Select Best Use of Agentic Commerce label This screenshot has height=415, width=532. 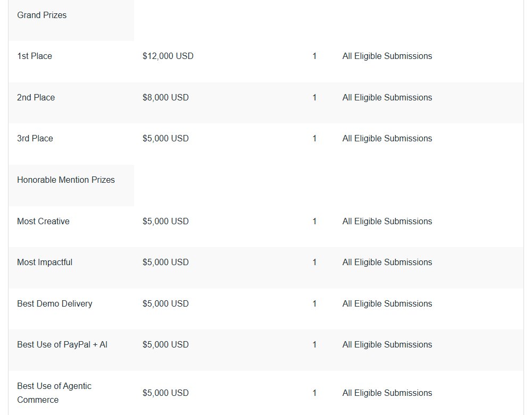54,393
